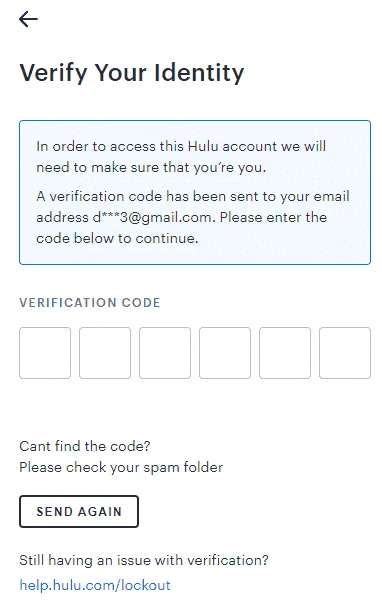382x611 pixels.
Task: Choose the fifth verification code box
Action: click(285, 353)
